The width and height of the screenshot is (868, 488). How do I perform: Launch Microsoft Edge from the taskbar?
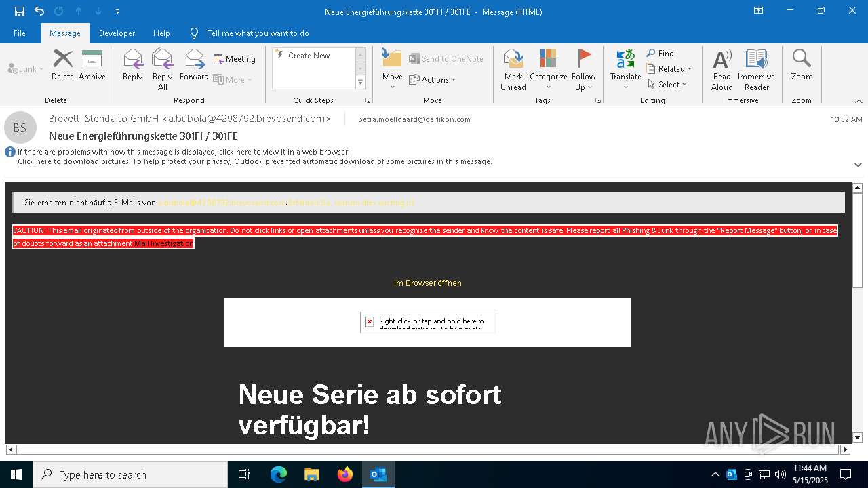pyautogui.click(x=279, y=474)
